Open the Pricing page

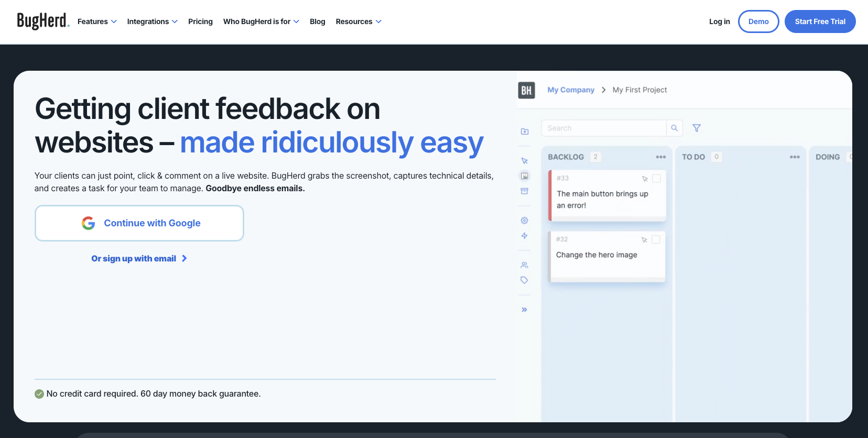pos(200,21)
